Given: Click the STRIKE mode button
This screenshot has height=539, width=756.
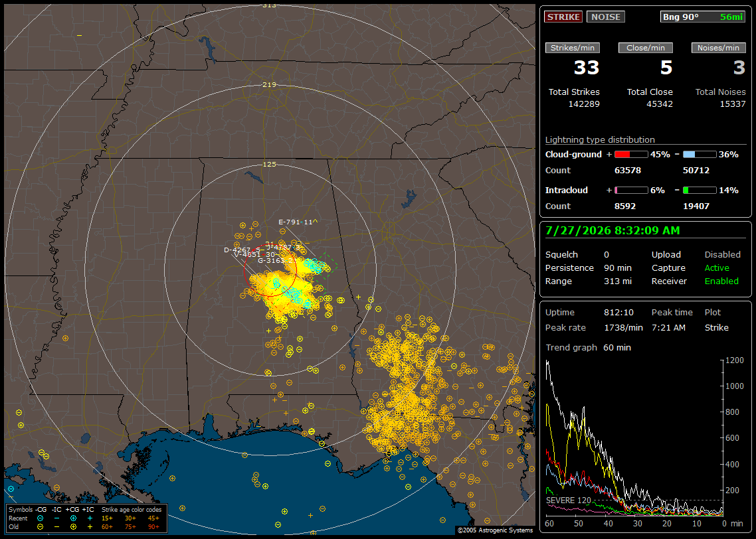Looking at the screenshot, I should point(563,17).
